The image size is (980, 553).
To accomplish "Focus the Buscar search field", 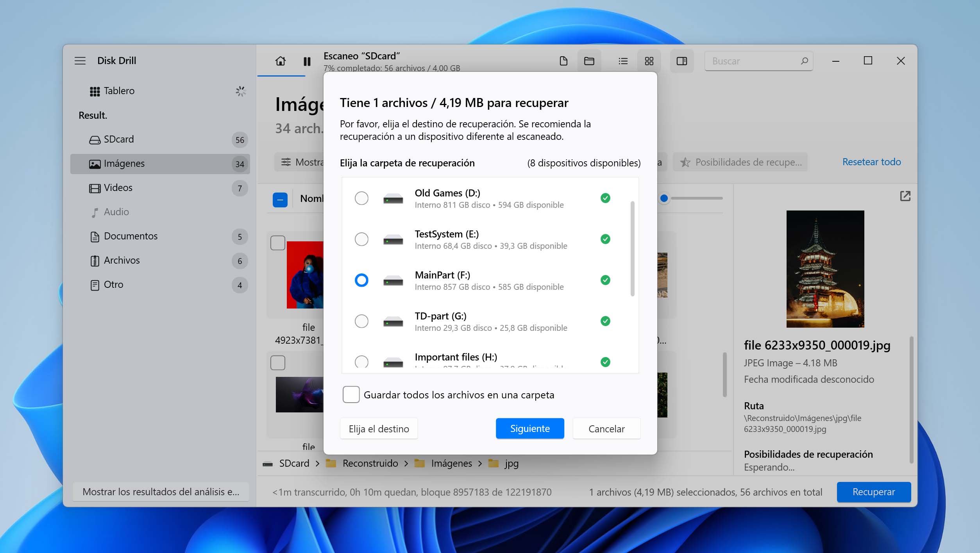I will point(758,61).
